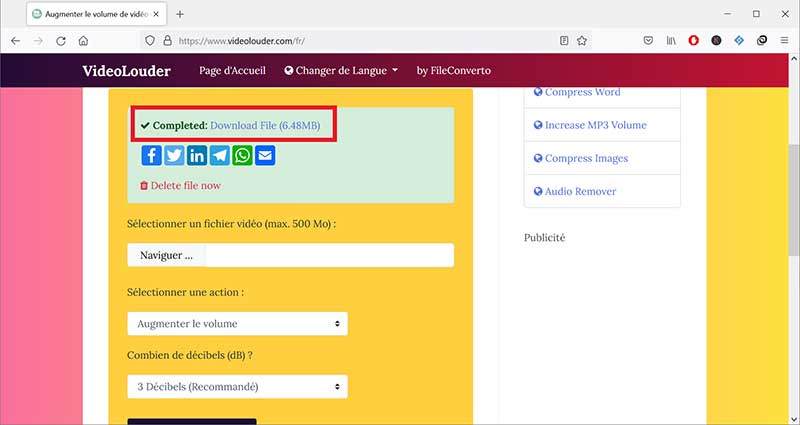
Task: Share via Telegram icon
Action: tap(220, 156)
